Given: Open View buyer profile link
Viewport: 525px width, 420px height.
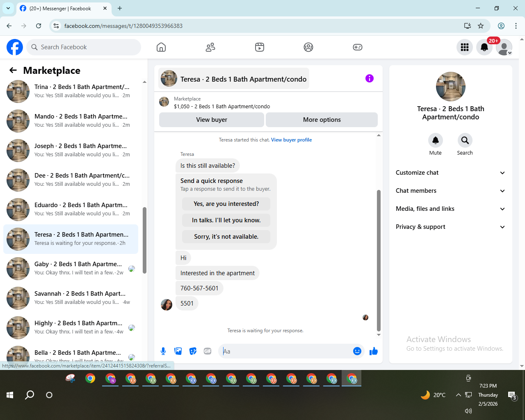Looking at the screenshot, I should click(x=291, y=140).
